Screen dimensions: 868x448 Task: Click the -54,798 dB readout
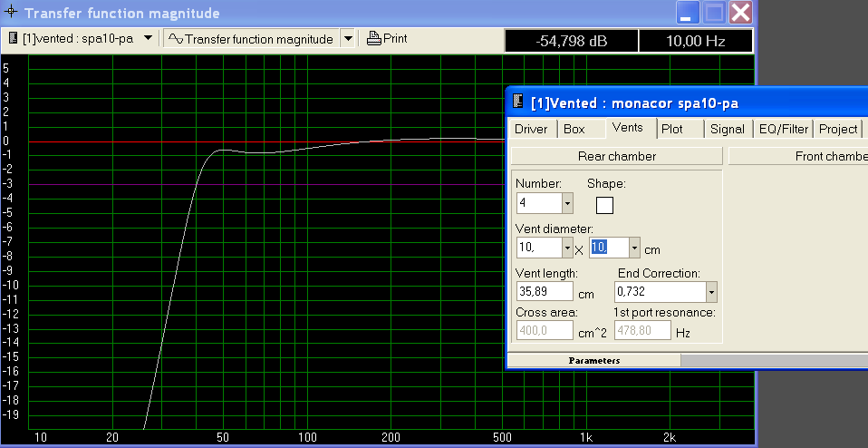[572, 41]
